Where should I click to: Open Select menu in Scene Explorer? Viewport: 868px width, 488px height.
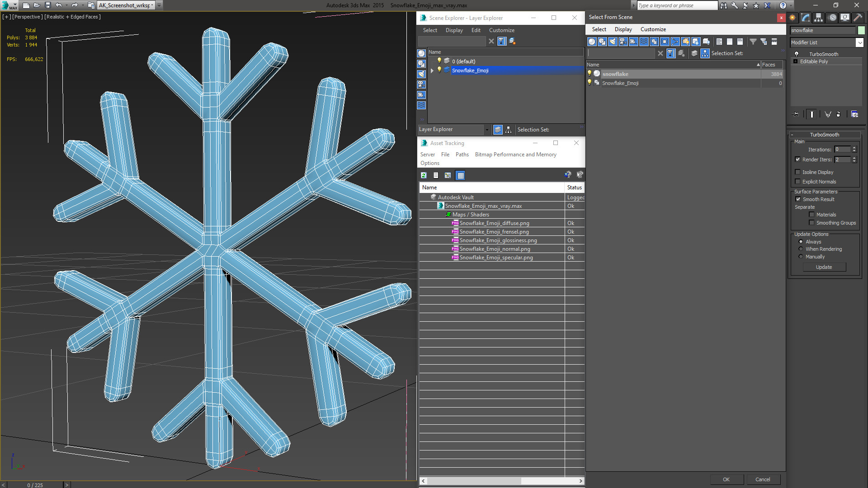click(x=430, y=30)
